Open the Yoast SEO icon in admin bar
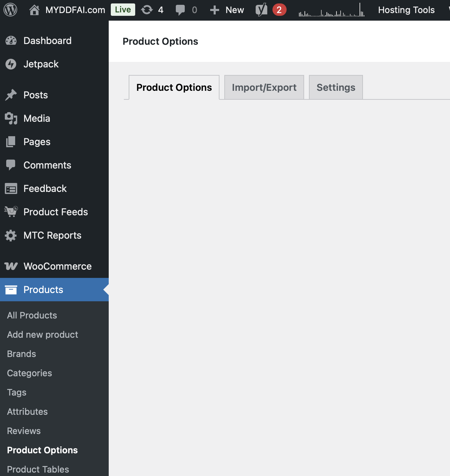The height and width of the screenshot is (476, 450). click(x=261, y=10)
